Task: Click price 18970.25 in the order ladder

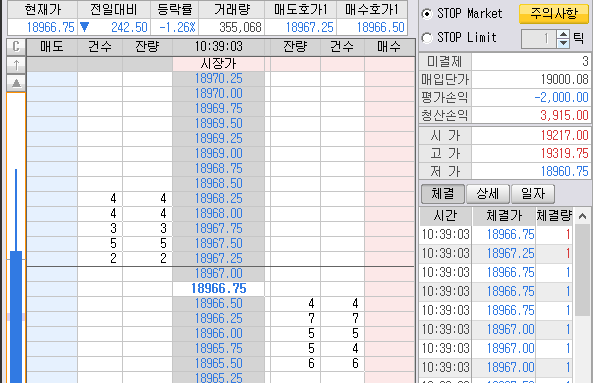Action: click(x=218, y=79)
